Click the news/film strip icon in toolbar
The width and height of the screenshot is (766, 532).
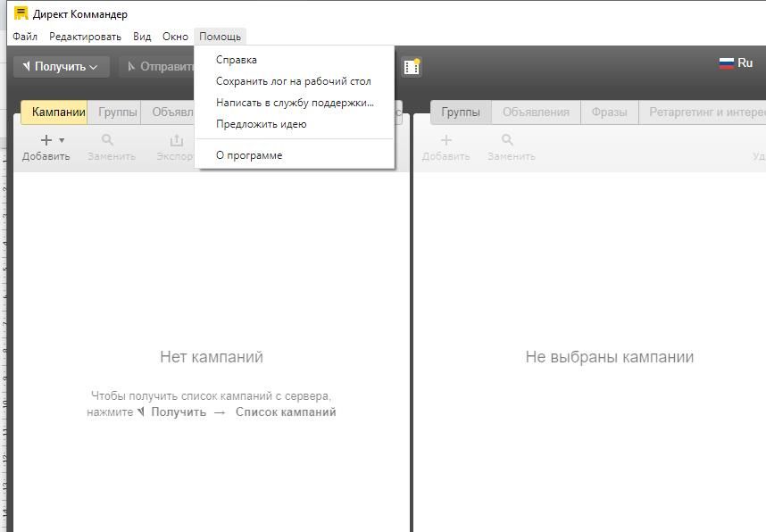412,67
